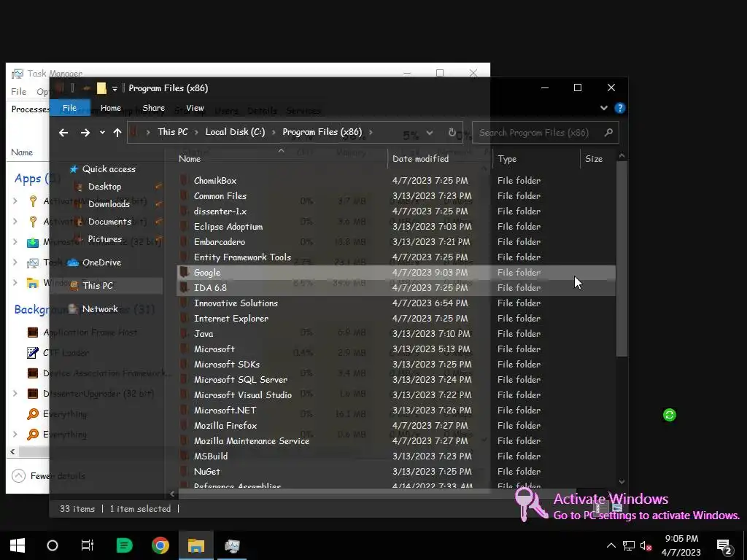Select This PC in breadcrumb path
The height and width of the screenshot is (560, 747).
point(172,132)
